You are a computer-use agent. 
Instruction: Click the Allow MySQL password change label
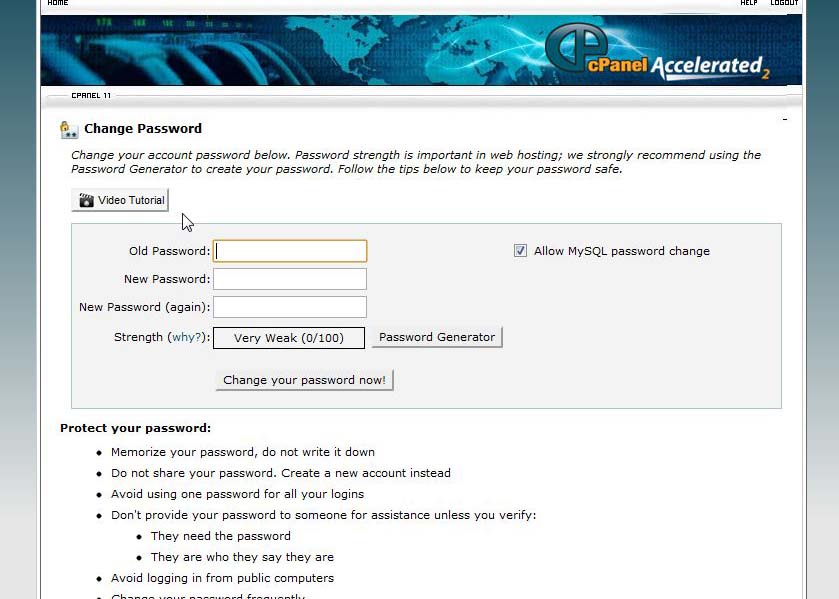click(x=621, y=251)
